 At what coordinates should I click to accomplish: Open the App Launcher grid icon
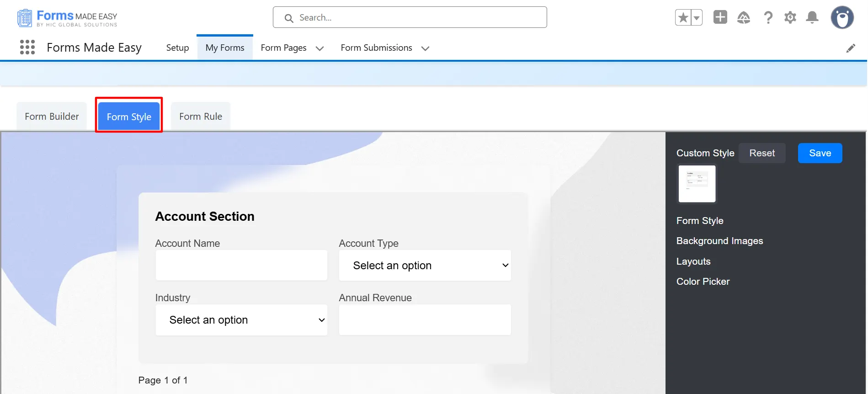[27, 47]
